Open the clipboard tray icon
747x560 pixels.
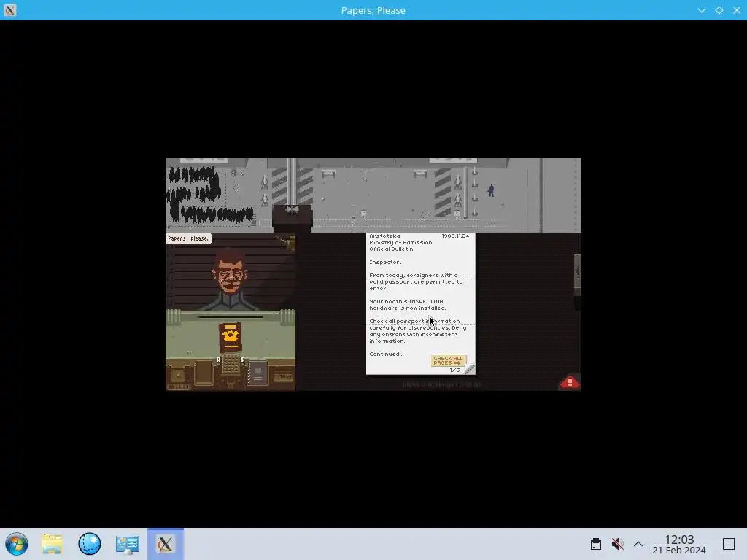coord(595,544)
